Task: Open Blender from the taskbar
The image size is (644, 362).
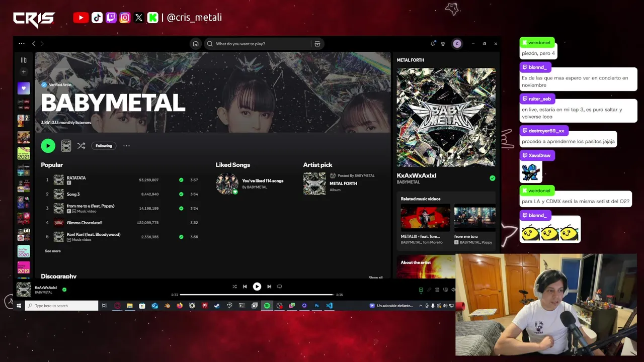Action: click(167, 306)
